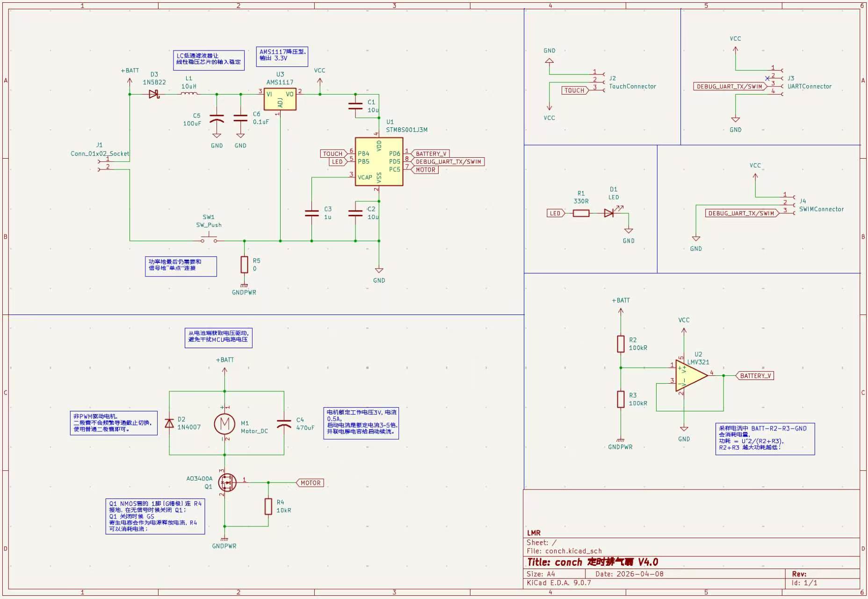
Task: Click the title 'conch' V4.0 text
Action: 593,562
